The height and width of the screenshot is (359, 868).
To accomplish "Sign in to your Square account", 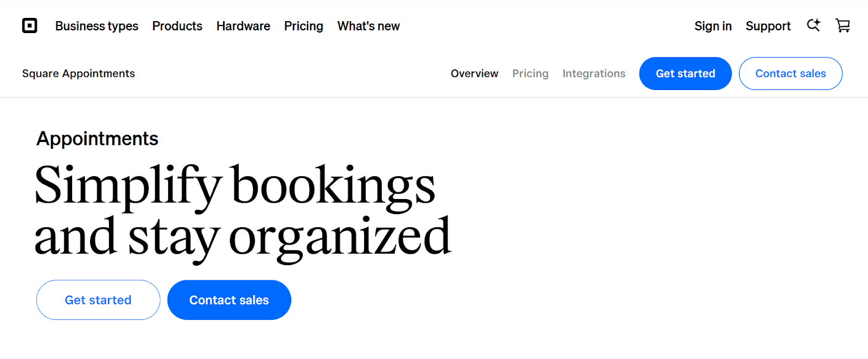I will coord(713,26).
